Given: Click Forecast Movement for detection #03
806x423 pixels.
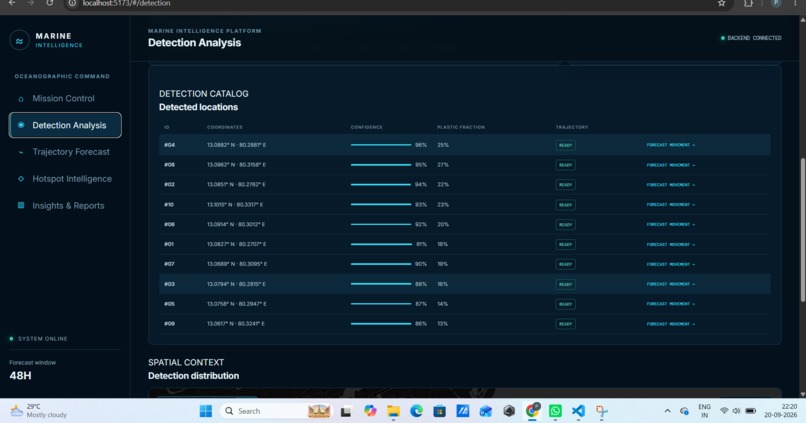Looking at the screenshot, I should [x=671, y=284].
